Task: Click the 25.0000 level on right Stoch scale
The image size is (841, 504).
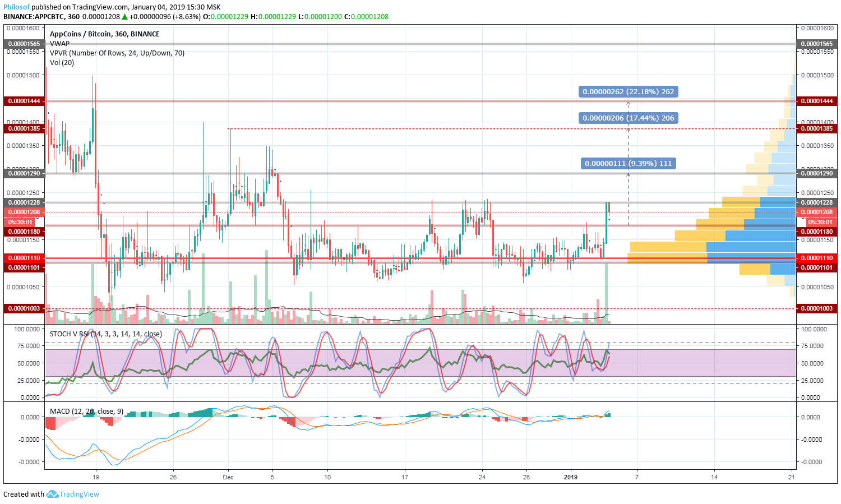Action: [x=814, y=380]
